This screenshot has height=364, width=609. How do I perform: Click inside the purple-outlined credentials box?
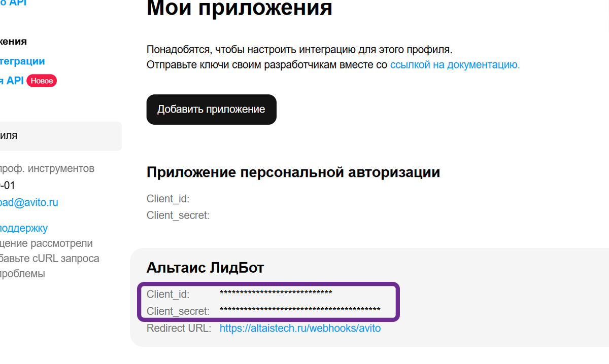pos(269,302)
